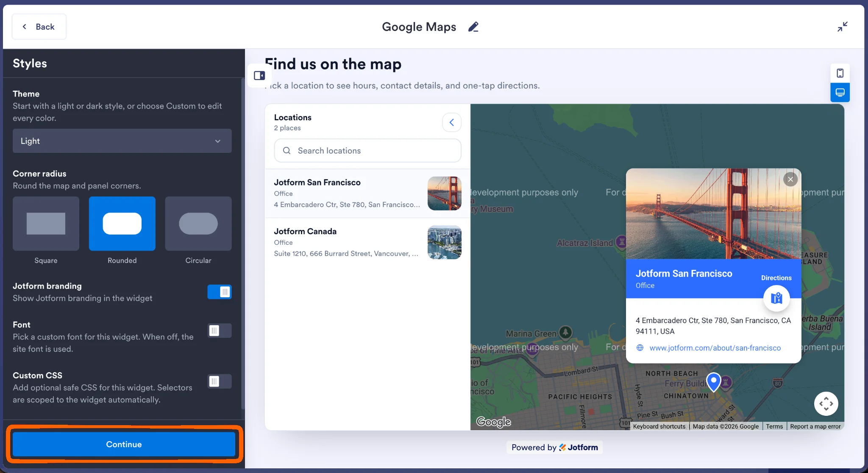Image resolution: width=868 pixels, height=473 pixels.
Task: Click the blue location pin on the map
Action: tap(714, 382)
